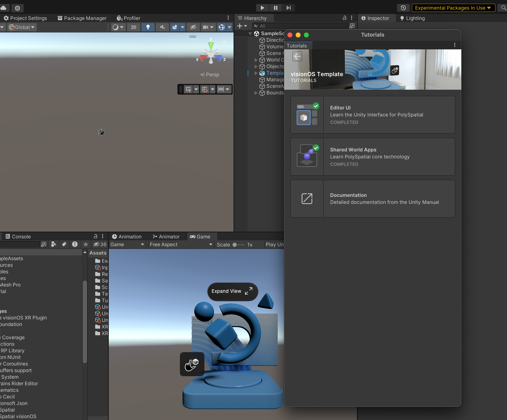The width and height of the screenshot is (507, 420).
Task: Click Expand View button in Game view
Action: pyautogui.click(x=233, y=291)
